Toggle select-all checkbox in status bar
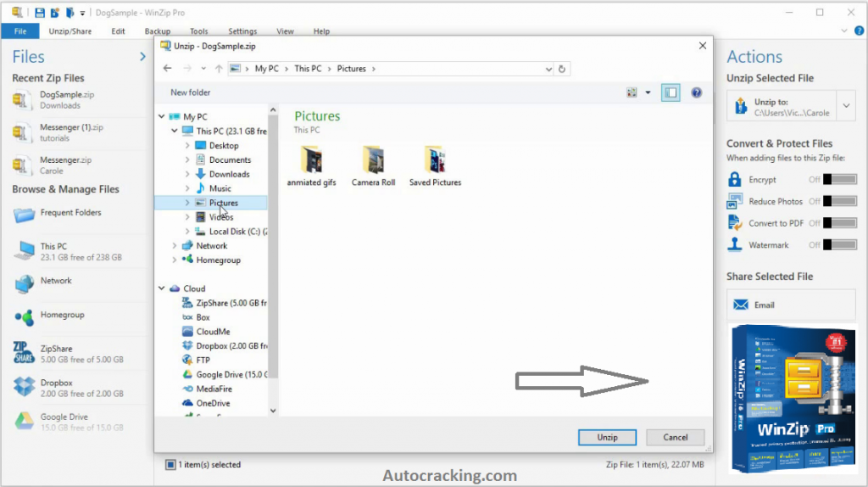The width and height of the screenshot is (868, 487). click(x=170, y=465)
